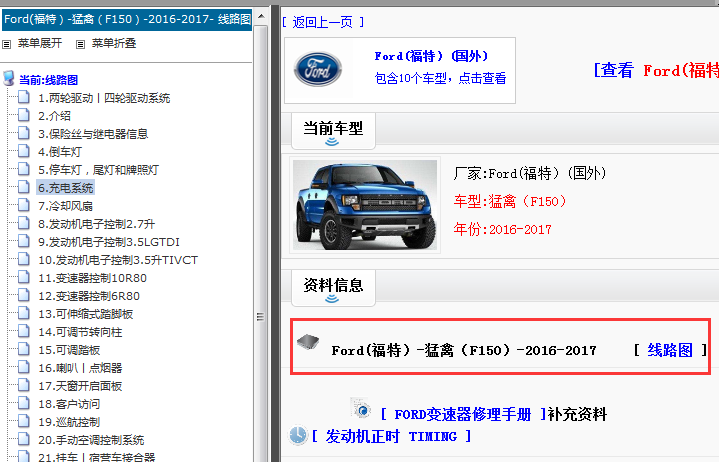Open the 18.客户访问 tree item
Viewport: 719px width, 462px height.
coord(69,404)
